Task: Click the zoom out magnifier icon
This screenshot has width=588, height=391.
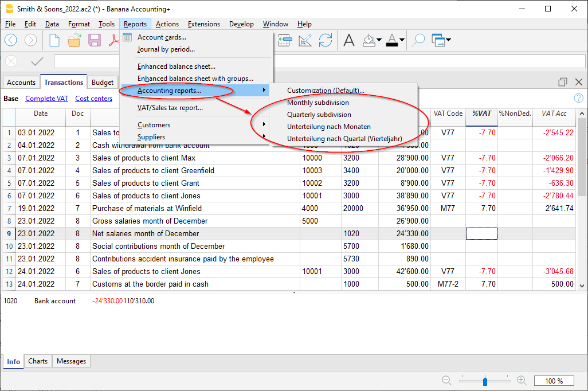Action: click(446, 380)
